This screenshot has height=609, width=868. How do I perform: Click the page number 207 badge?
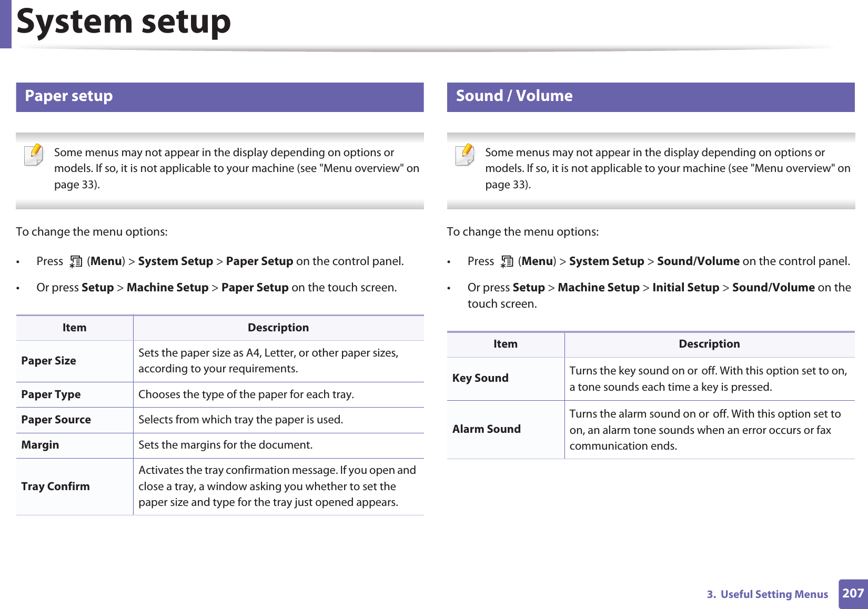point(853,594)
